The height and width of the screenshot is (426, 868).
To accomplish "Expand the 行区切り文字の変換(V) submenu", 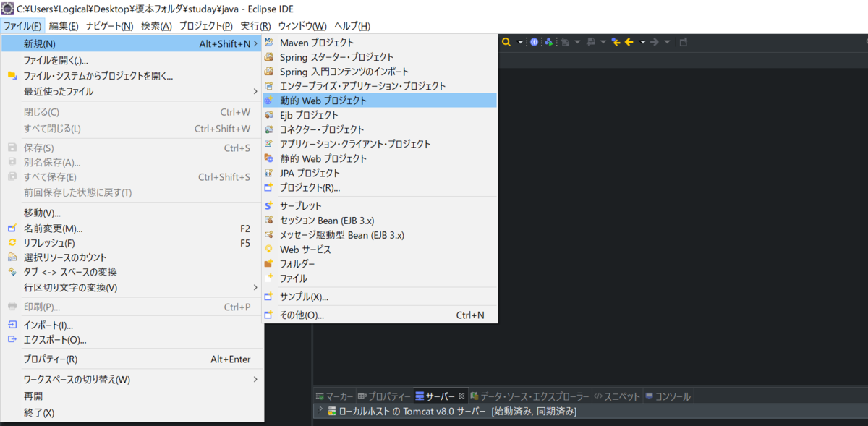I will 255,288.
